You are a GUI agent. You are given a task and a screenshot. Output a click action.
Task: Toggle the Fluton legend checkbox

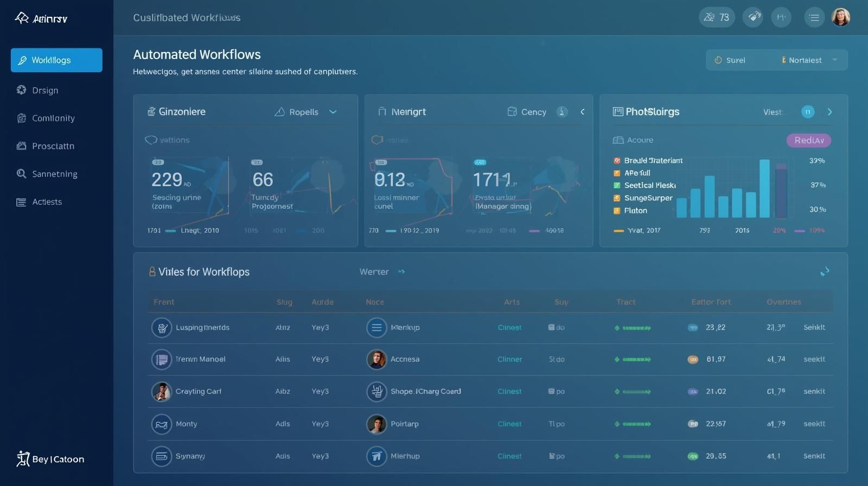pos(617,210)
